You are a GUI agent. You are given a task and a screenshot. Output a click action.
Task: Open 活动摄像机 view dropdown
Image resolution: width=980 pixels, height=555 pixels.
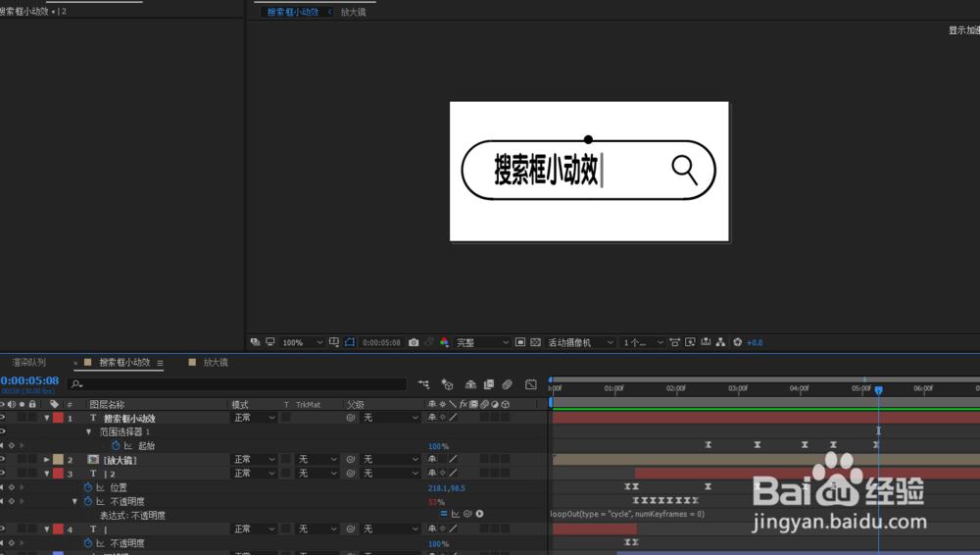coord(580,342)
